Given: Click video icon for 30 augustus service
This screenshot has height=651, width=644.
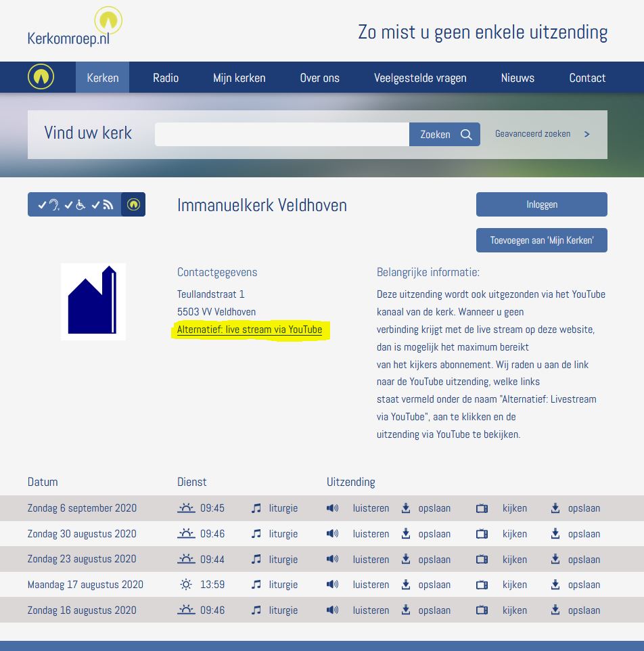Looking at the screenshot, I should pyautogui.click(x=482, y=534).
